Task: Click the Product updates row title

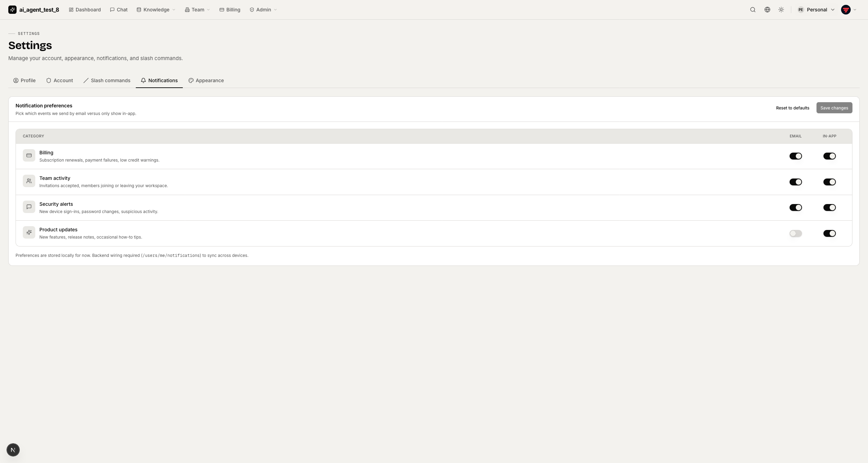Action: tap(58, 230)
